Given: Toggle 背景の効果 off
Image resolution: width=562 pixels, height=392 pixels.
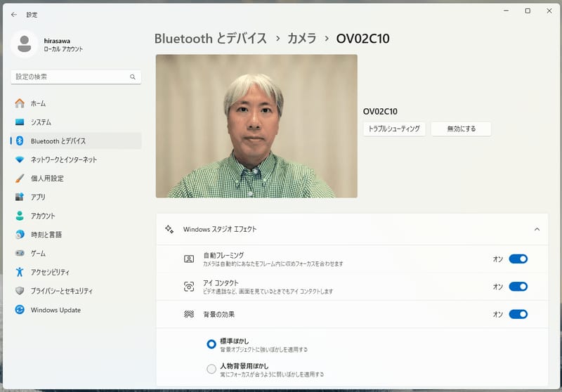Looking at the screenshot, I should tap(518, 314).
